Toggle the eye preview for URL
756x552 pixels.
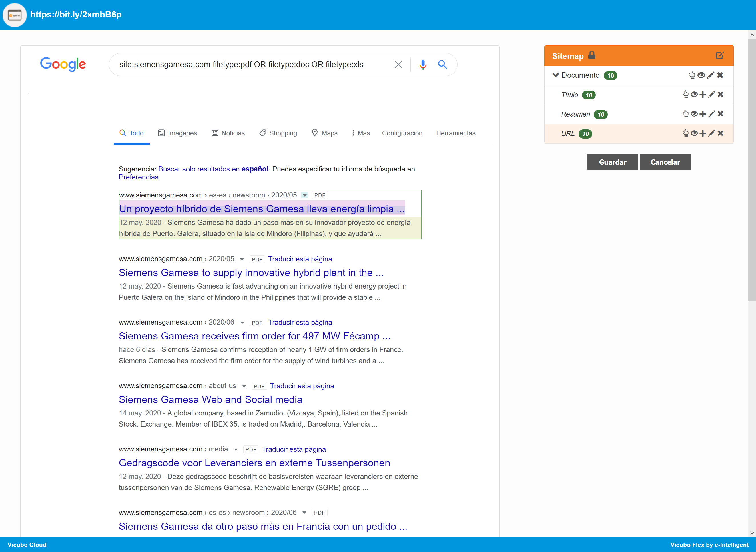pyautogui.click(x=694, y=133)
